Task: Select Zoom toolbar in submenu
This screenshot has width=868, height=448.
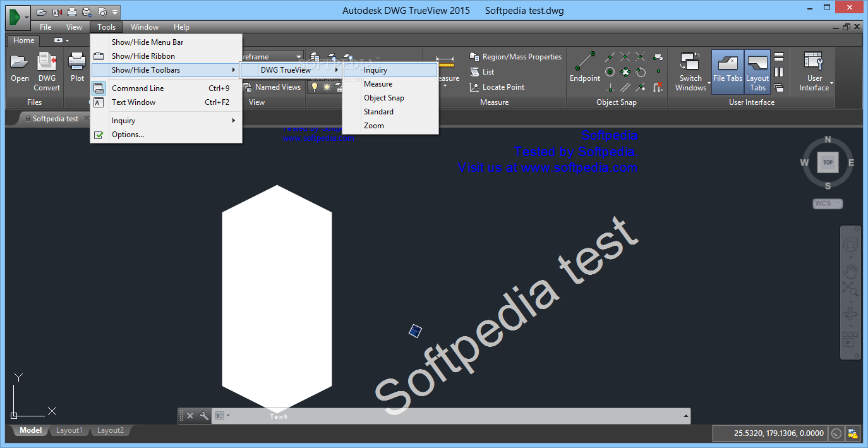Action: [x=390, y=126]
